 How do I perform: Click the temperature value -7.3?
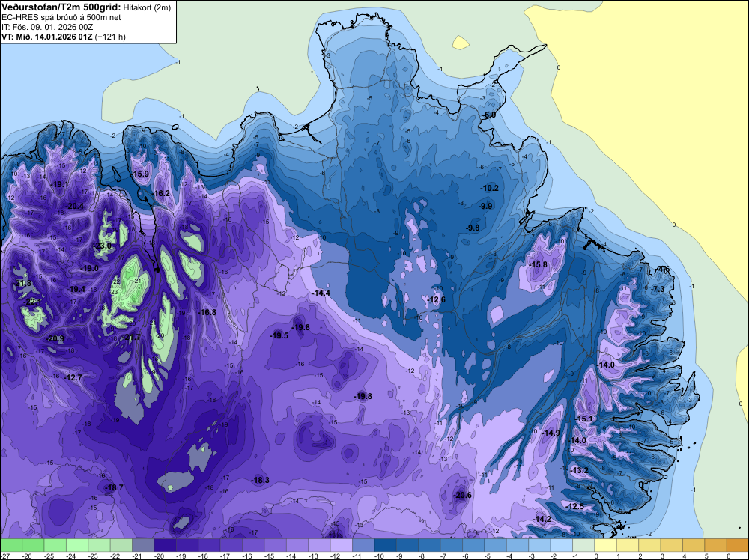658,289
